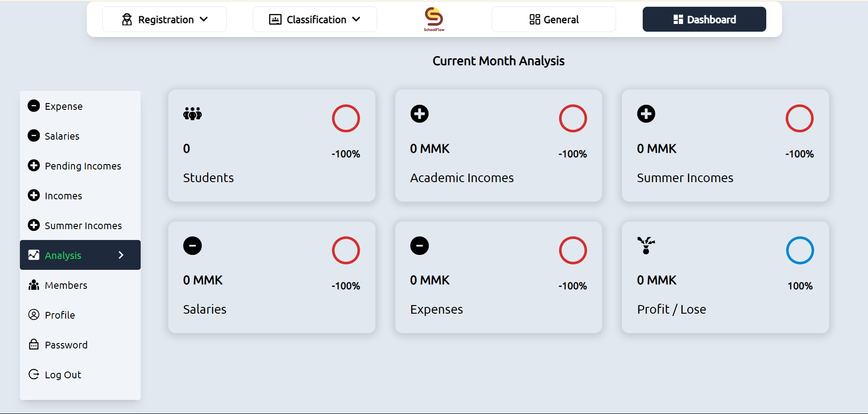Click the blue progress ring on Profit card
868x414 pixels.
pos(800,250)
